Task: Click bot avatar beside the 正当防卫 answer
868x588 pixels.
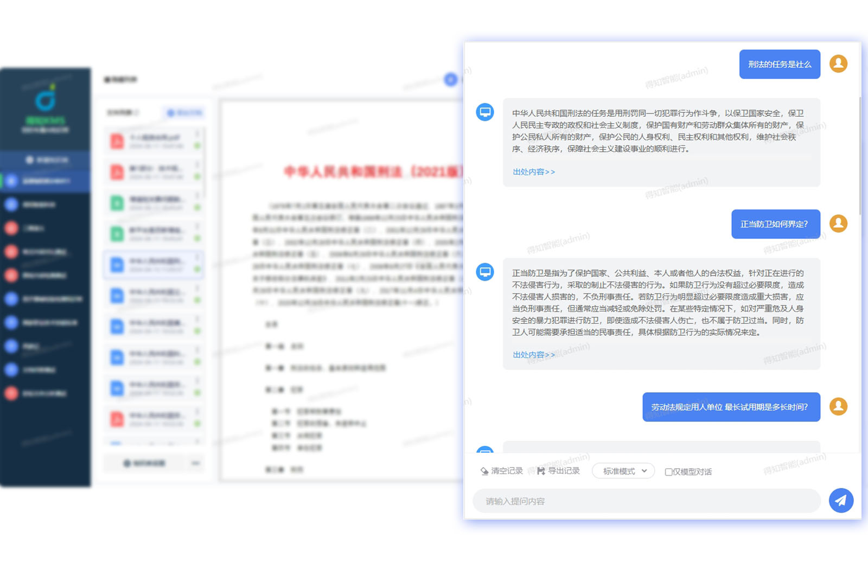Action: [x=484, y=272]
